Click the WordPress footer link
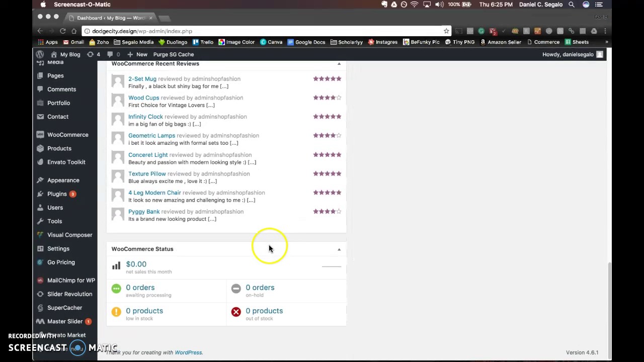 pyautogui.click(x=188, y=352)
